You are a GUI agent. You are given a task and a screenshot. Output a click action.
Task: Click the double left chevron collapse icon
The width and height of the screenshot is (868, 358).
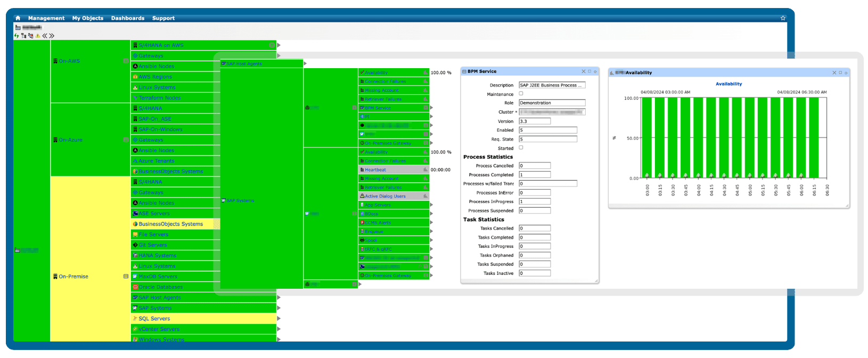point(45,36)
